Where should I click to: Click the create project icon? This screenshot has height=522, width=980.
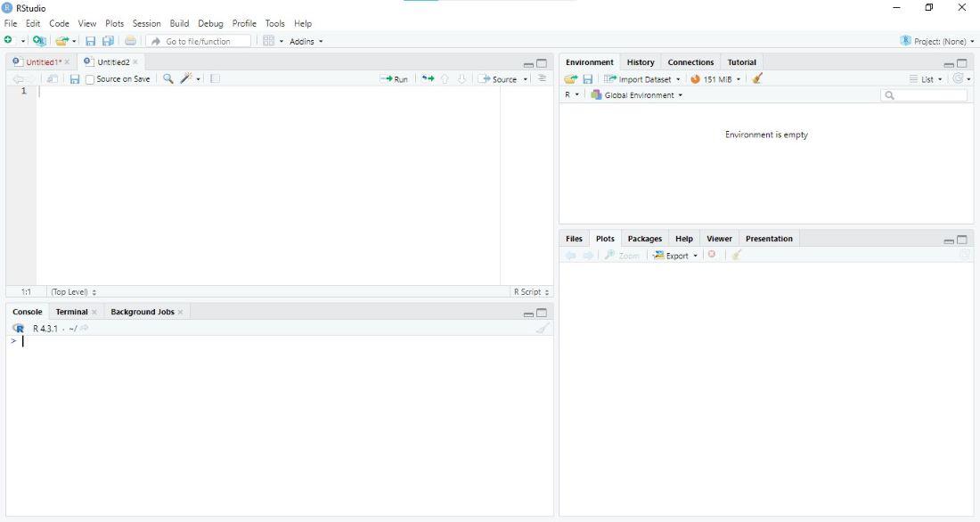pos(38,41)
